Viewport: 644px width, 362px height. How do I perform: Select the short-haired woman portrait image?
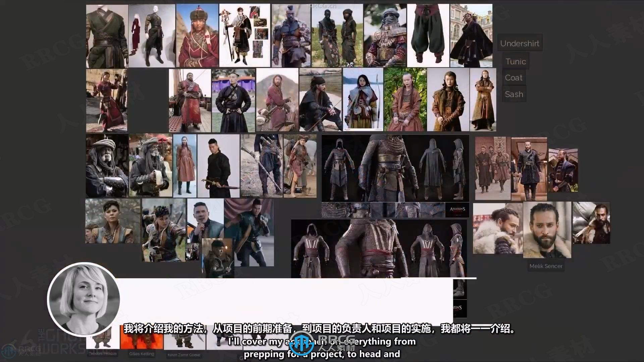coord(113,221)
